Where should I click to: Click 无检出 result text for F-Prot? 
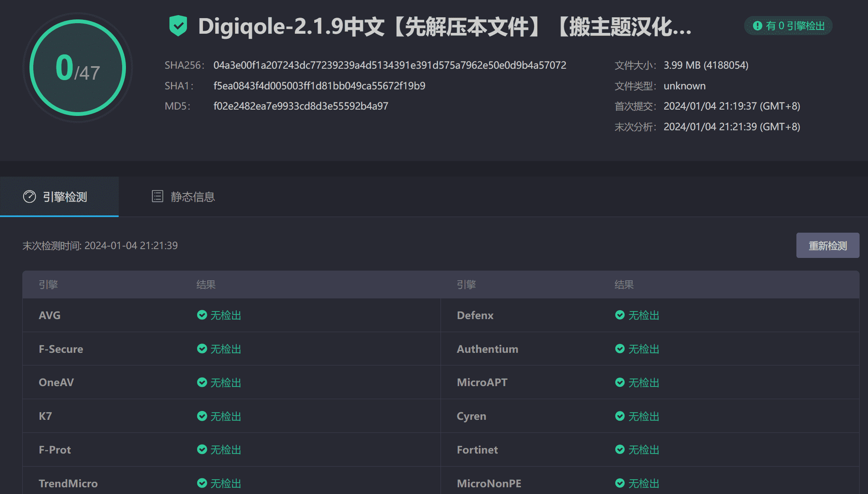226,450
